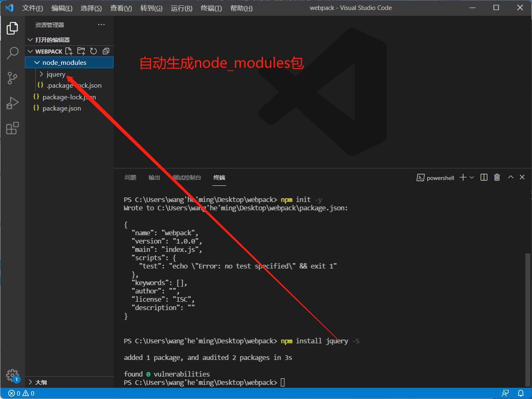This screenshot has width=532, height=399.
Task: Click the terminal vertical scrollbar
Action: pyautogui.click(x=528, y=319)
